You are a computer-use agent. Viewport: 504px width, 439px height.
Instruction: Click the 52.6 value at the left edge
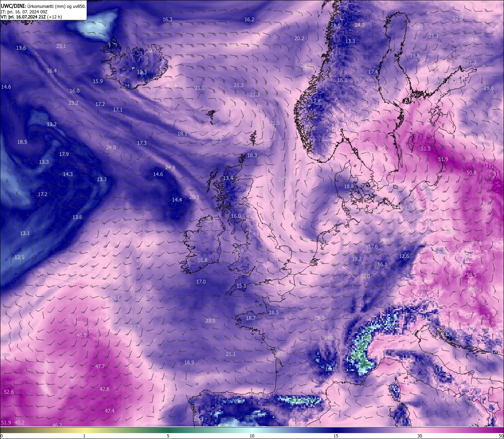(9, 392)
